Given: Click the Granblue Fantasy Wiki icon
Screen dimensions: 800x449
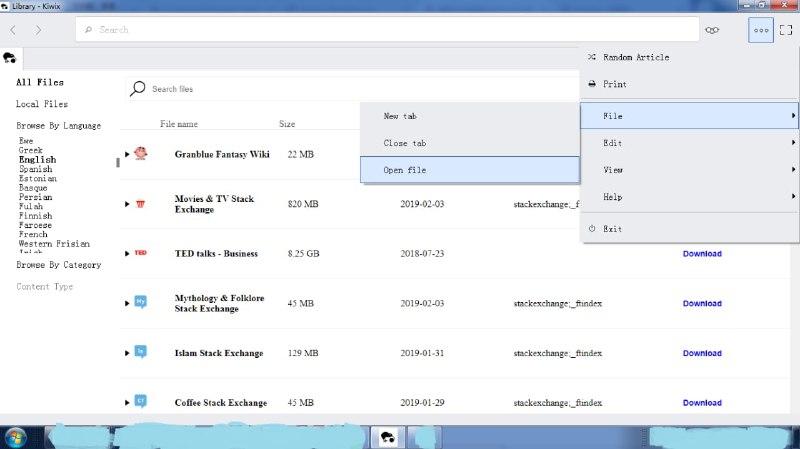Looking at the screenshot, I should point(140,153).
